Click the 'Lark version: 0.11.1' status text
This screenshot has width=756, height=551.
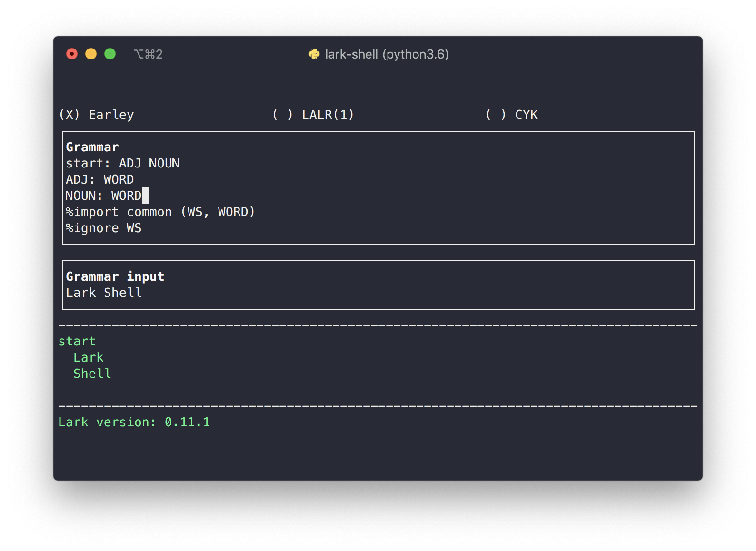click(134, 422)
